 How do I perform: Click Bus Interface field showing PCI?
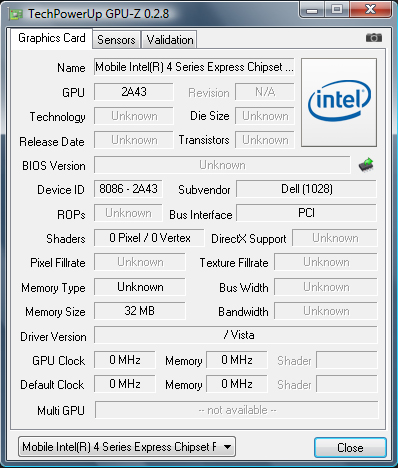(307, 213)
